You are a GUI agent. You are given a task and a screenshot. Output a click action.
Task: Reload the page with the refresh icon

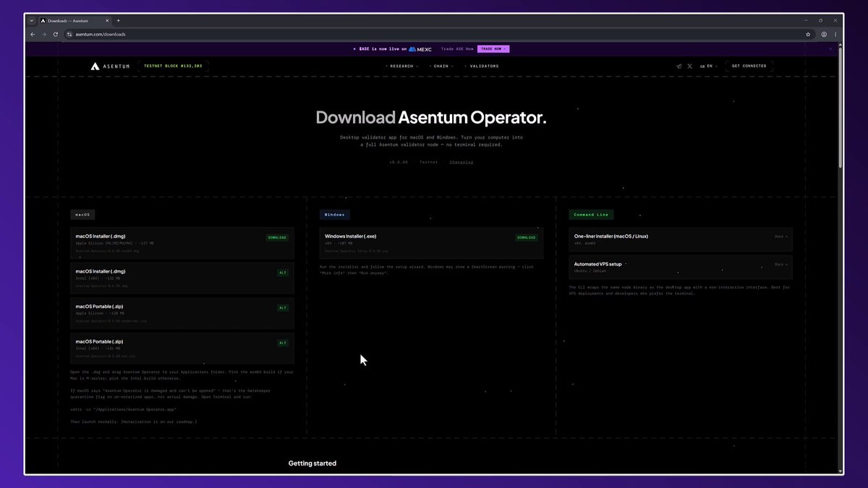click(x=56, y=34)
